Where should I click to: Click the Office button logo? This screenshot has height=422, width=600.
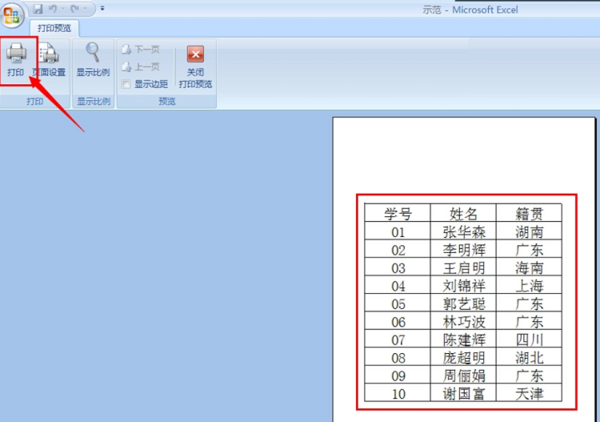(12, 15)
